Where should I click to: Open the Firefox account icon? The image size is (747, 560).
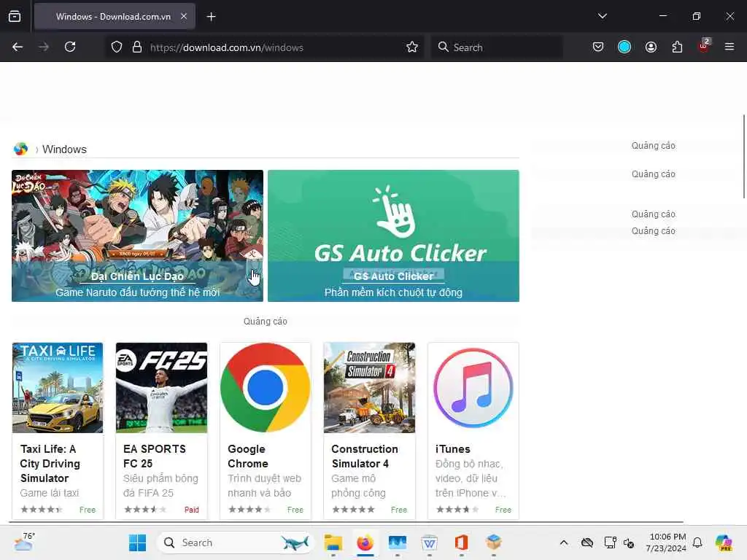(x=651, y=47)
